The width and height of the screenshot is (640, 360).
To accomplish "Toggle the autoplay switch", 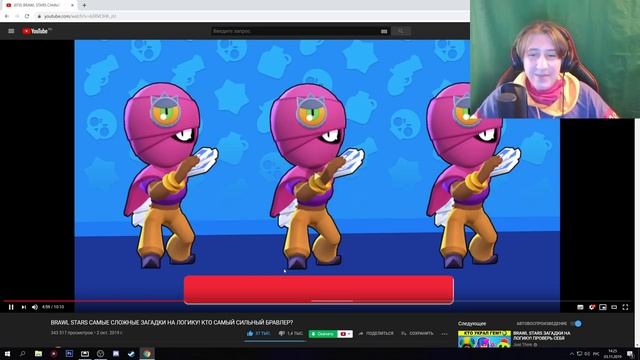I will 576,323.
